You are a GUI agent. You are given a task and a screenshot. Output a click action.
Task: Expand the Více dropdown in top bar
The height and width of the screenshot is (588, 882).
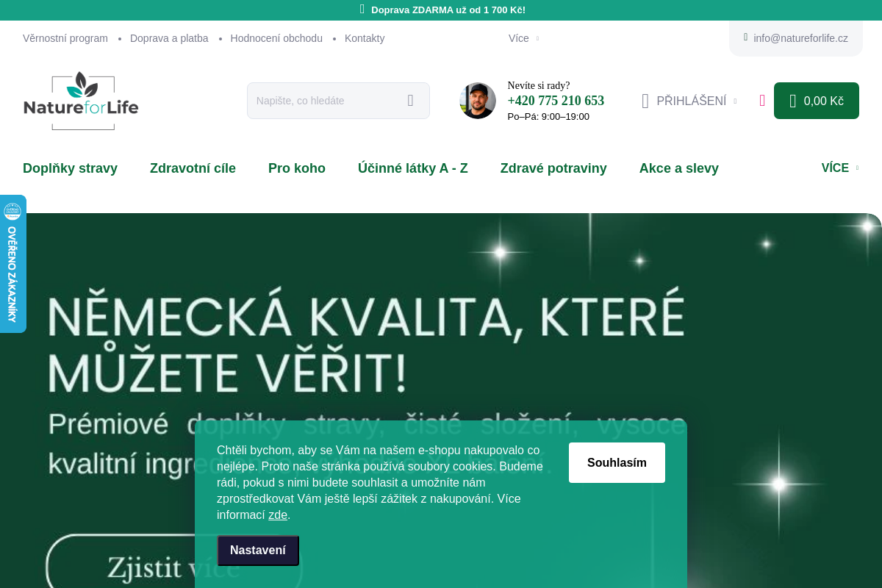pyautogui.click(x=523, y=38)
